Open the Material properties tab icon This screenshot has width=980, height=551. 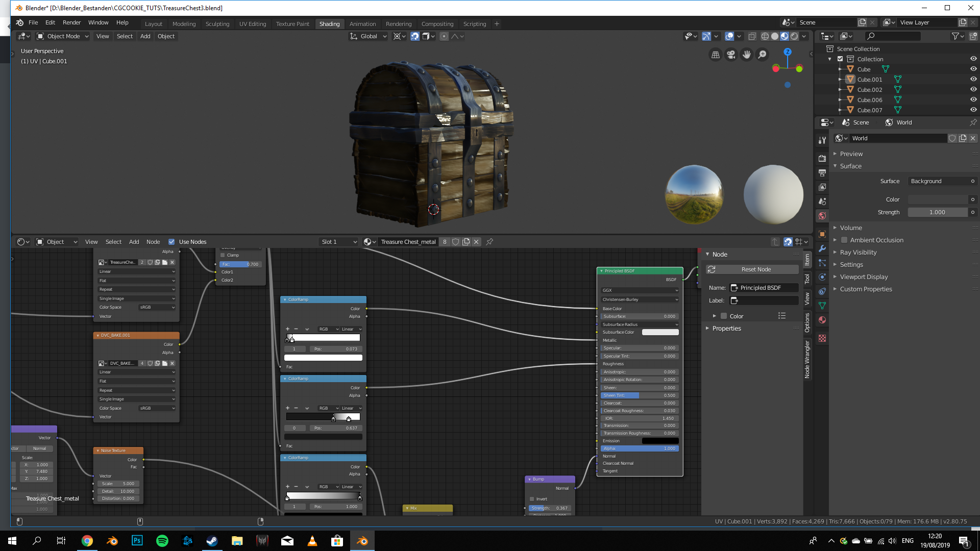822,320
